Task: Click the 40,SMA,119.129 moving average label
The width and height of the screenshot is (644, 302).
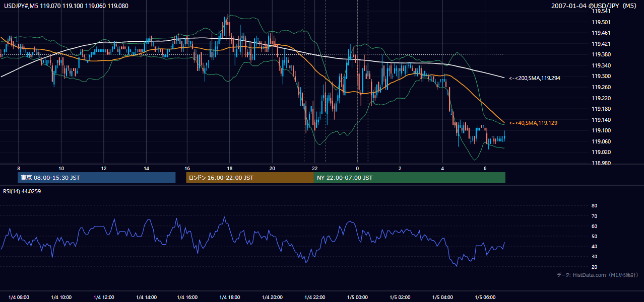Action: click(533, 123)
